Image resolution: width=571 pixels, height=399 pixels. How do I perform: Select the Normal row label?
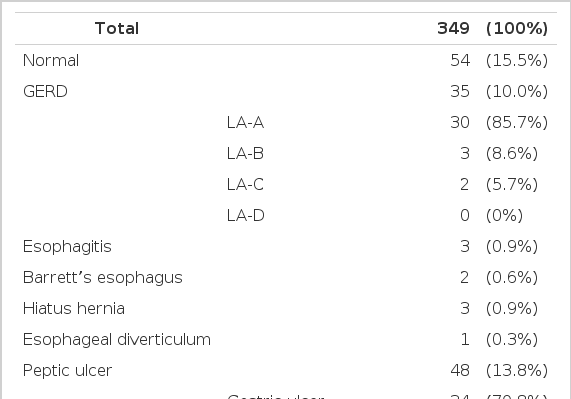click(51, 60)
